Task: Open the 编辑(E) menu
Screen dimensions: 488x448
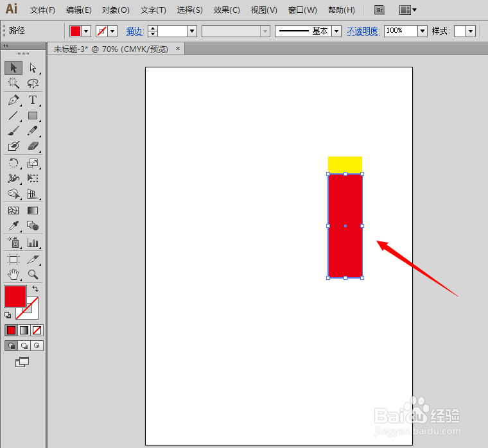Action: (x=79, y=10)
